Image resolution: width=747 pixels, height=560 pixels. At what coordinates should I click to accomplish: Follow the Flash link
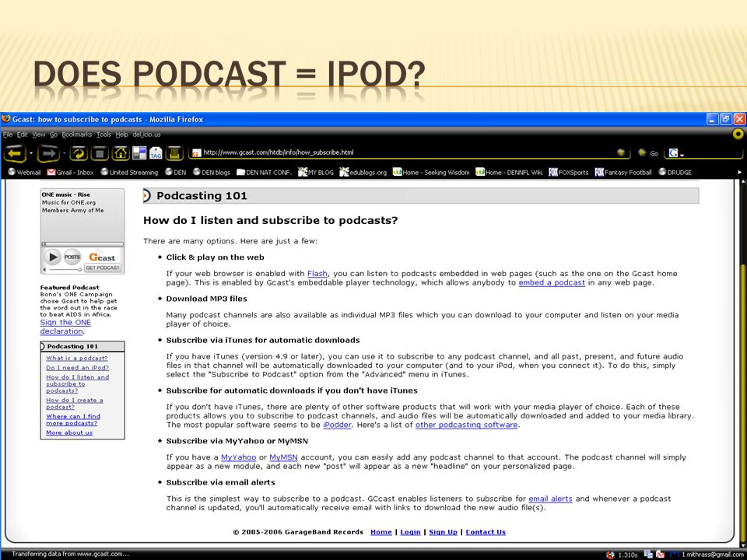(317, 273)
